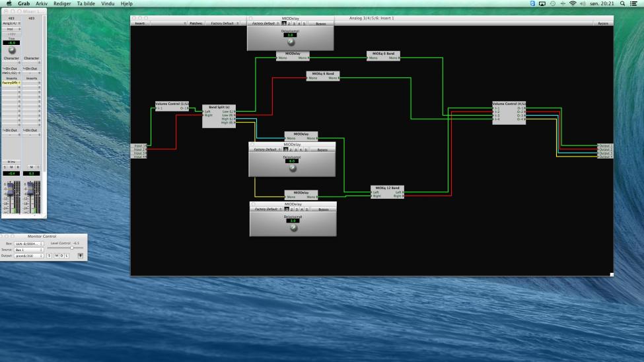Click window icon button in Monitor Control
Viewport: 644px width, 362px height.
tap(81, 256)
